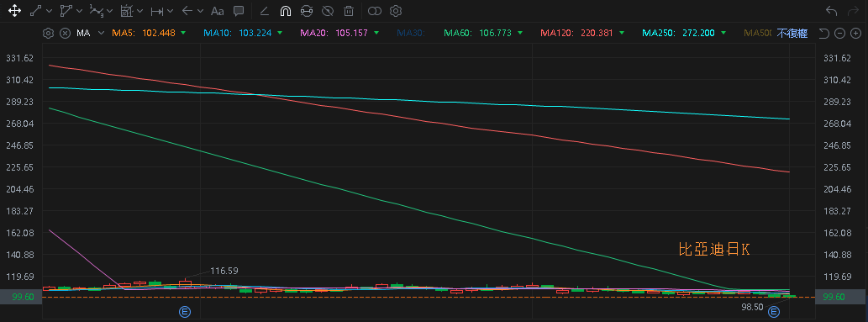
Task: Click the overlapping circles compare icon
Action: click(375, 11)
